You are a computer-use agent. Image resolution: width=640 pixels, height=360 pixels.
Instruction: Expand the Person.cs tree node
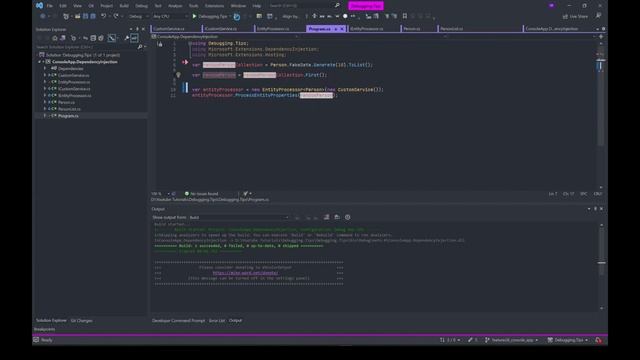(x=45, y=102)
